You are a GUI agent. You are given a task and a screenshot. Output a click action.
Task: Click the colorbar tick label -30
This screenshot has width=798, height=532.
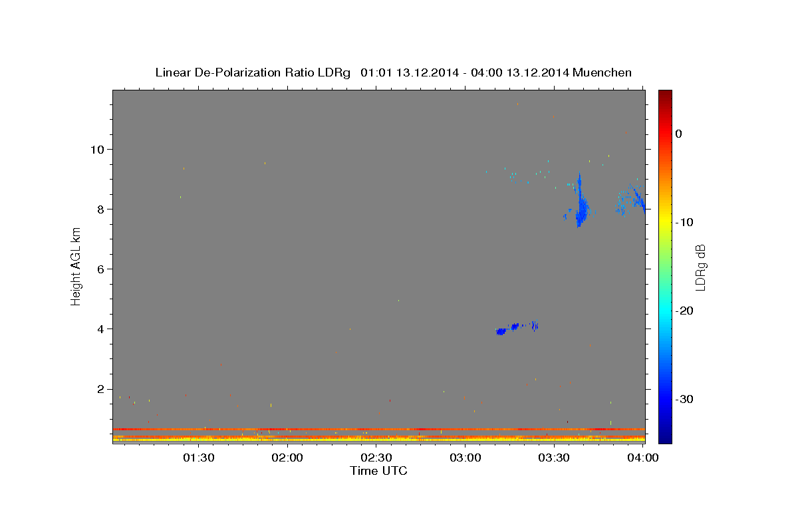[x=685, y=399]
